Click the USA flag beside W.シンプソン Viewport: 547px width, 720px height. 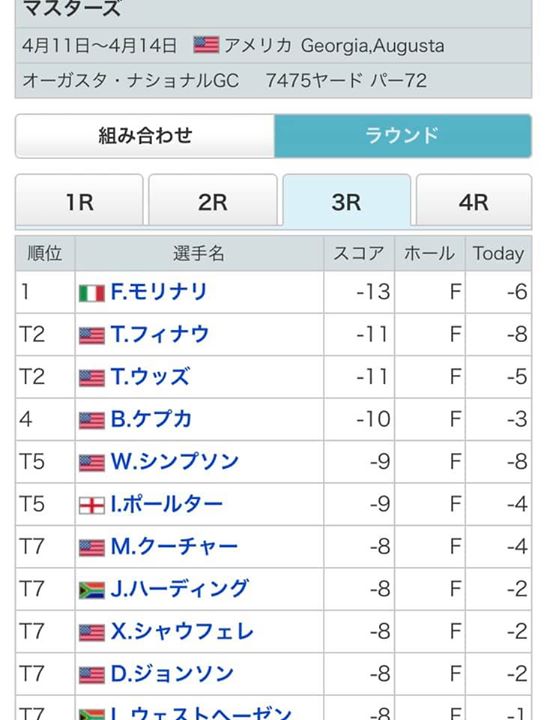click(x=92, y=463)
